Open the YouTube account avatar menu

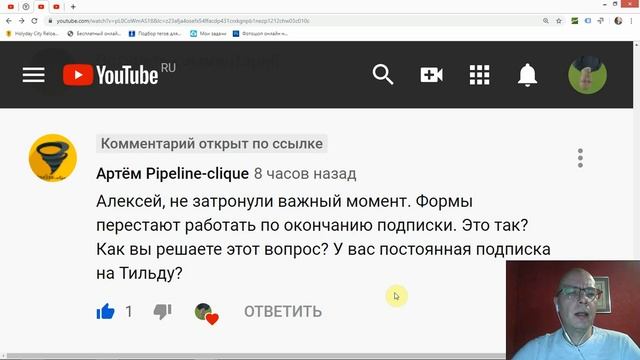point(587,75)
